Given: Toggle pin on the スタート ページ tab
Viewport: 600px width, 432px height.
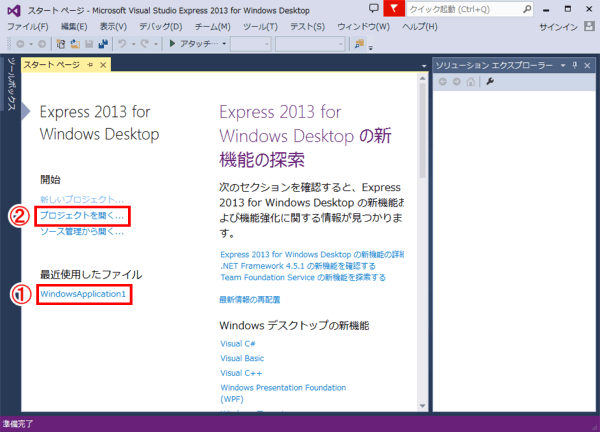Looking at the screenshot, I should tap(90, 65).
